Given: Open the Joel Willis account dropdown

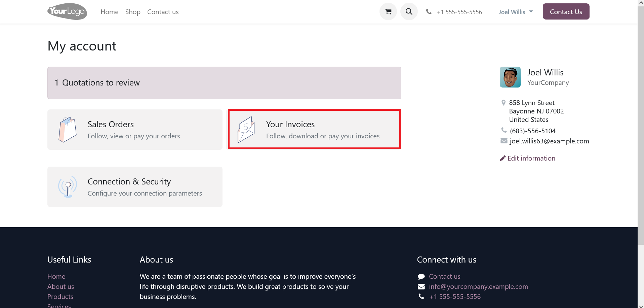Looking at the screenshot, I should pos(512,12).
